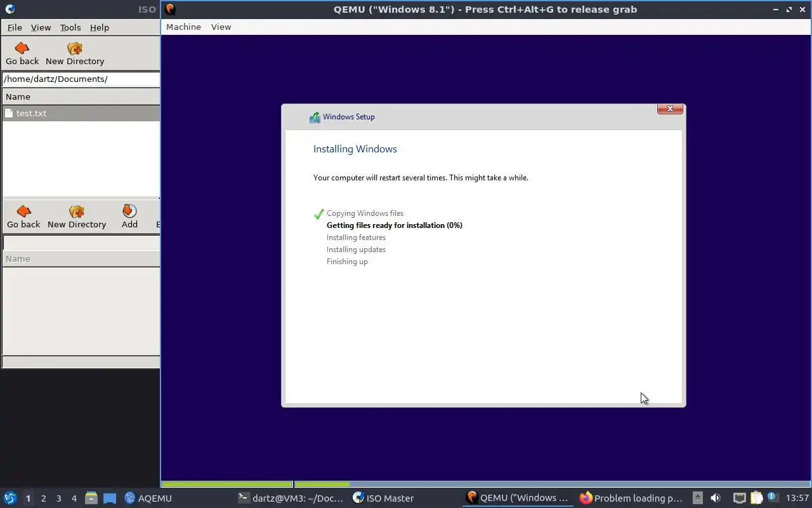This screenshot has width=812, height=508.
Task: Minimize the QEMU window
Action: click(776, 10)
